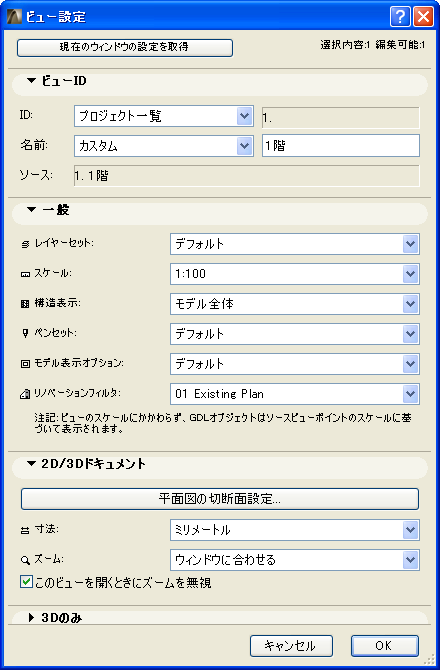440x670 pixels.
Task: Click the 選択内容:1 編集可能:1 status text
Action: 373,45
